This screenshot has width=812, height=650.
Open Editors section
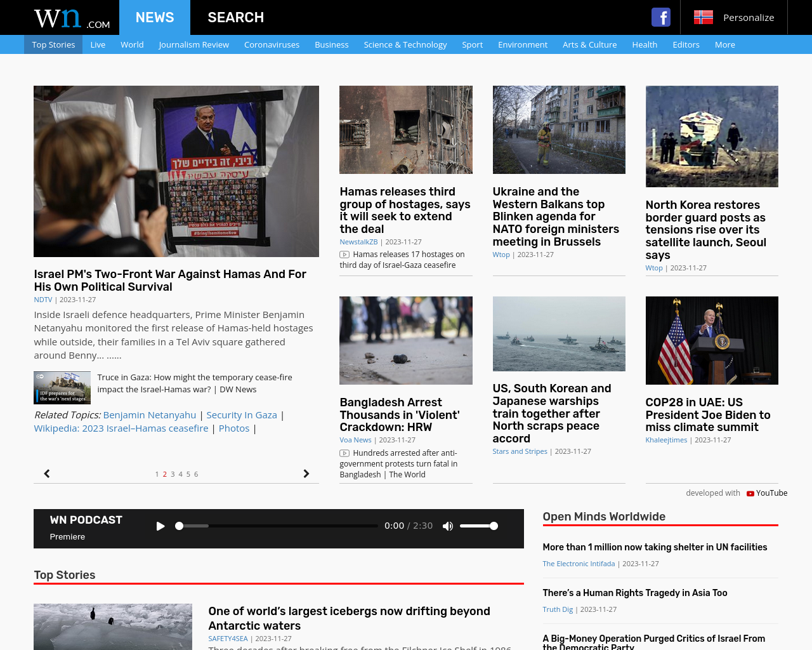(686, 44)
